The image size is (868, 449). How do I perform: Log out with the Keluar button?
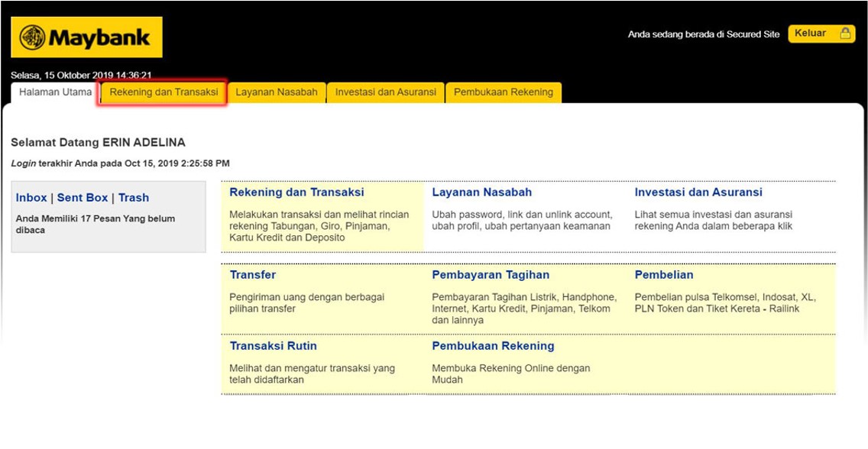tap(821, 33)
